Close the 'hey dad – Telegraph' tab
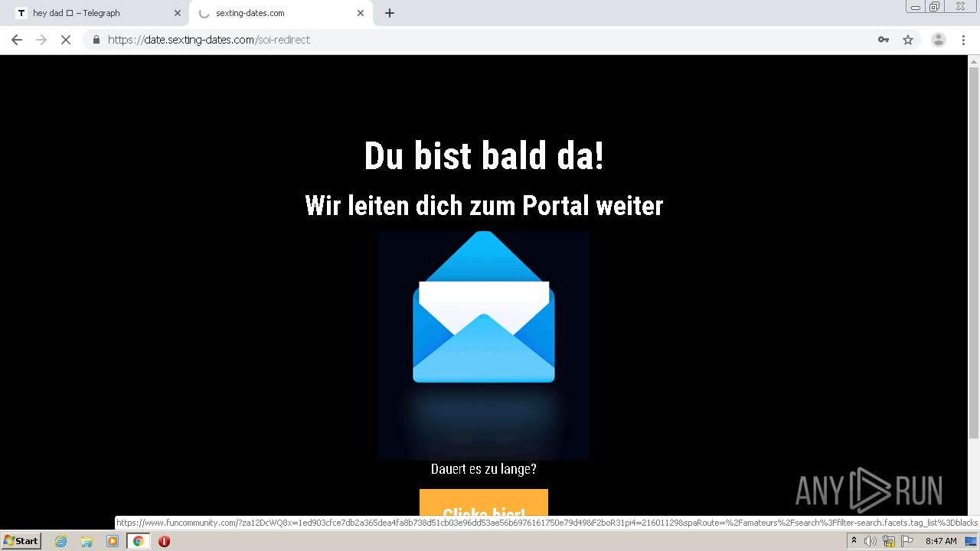The image size is (980, 551). (x=178, y=13)
